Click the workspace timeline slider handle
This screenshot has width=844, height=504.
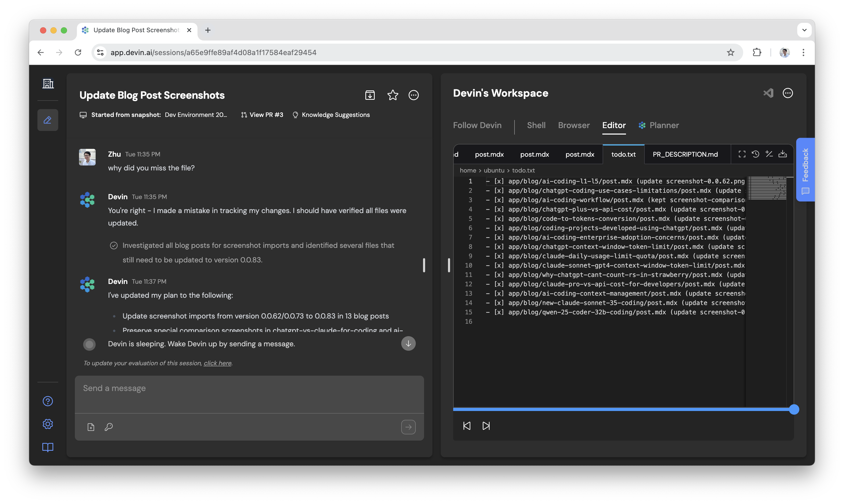[x=794, y=409]
